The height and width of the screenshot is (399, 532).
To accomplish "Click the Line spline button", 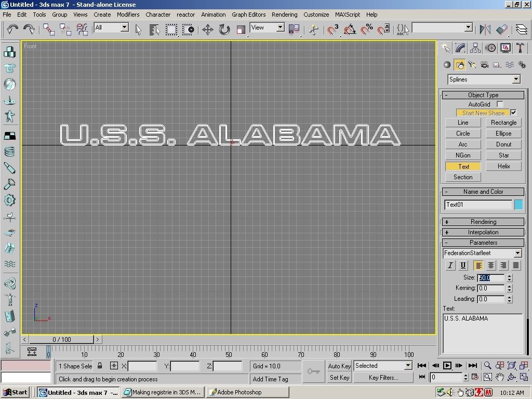I will (463, 123).
